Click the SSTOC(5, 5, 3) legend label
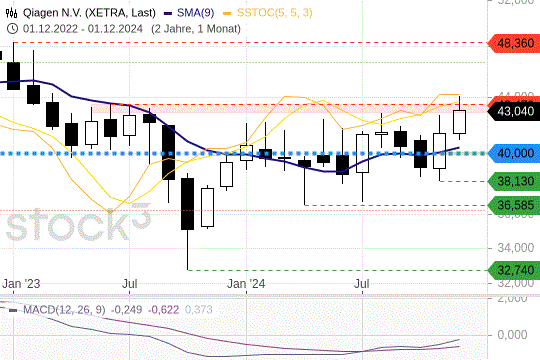Screen dimensions: 540x360 (x=274, y=13)
